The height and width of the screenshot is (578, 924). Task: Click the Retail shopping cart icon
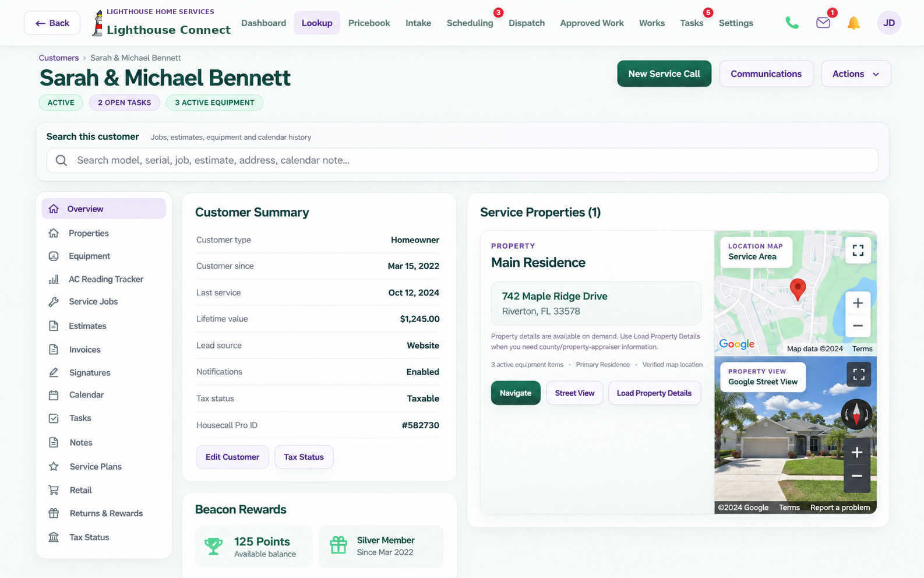pyautogui.click(x=54, y=490)
